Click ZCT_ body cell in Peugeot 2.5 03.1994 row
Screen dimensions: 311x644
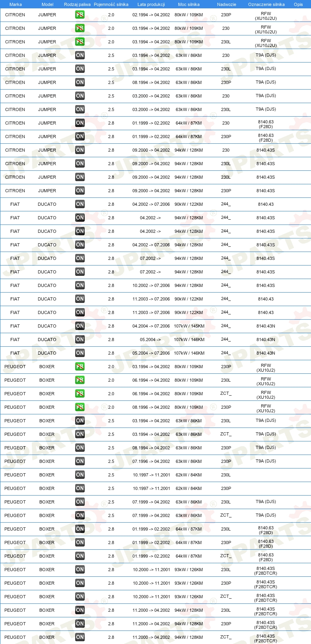point(226,434)
